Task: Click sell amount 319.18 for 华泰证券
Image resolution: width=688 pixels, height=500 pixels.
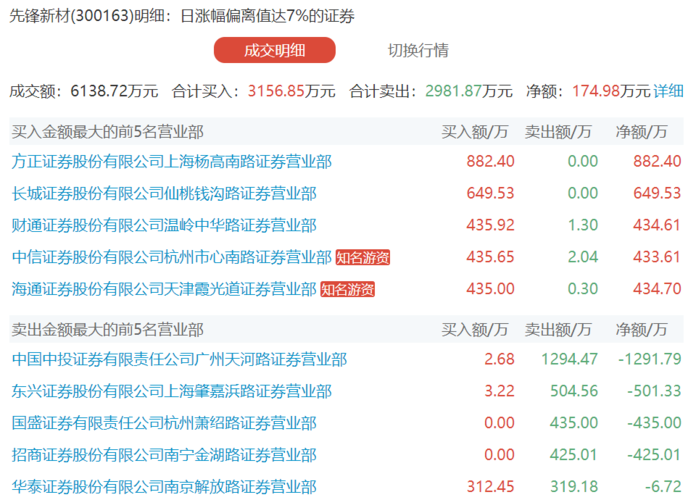Action: pyautogui.click(x=574, y=487)
